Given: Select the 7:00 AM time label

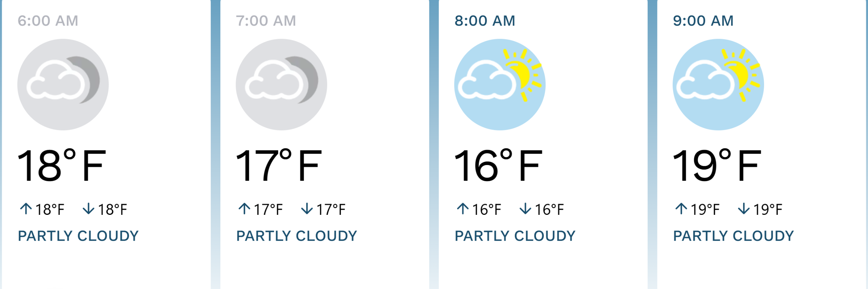Looking at the screenshot, I should click(x=266, y=21).
